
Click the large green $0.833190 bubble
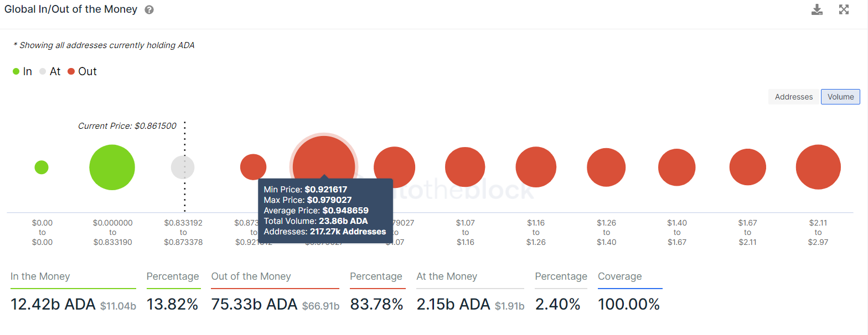(x=112, y=167)
